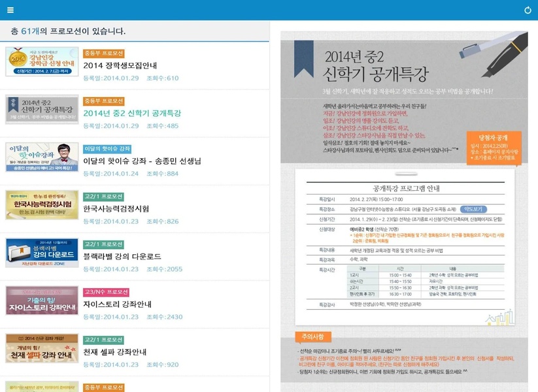Click the 당첨자 공개 orange notice box
The height and width of the screenshot is (392, 538).
[x=494, y=148]
